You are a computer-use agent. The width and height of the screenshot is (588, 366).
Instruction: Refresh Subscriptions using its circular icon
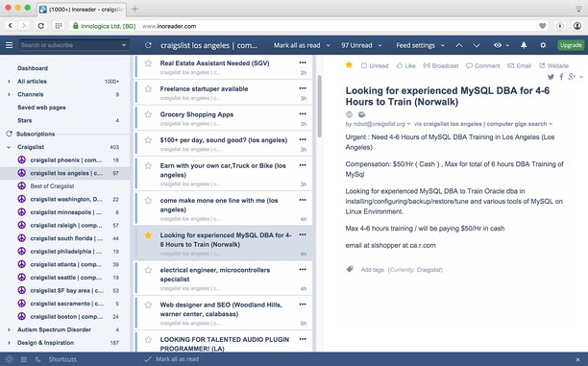(9, 134)
